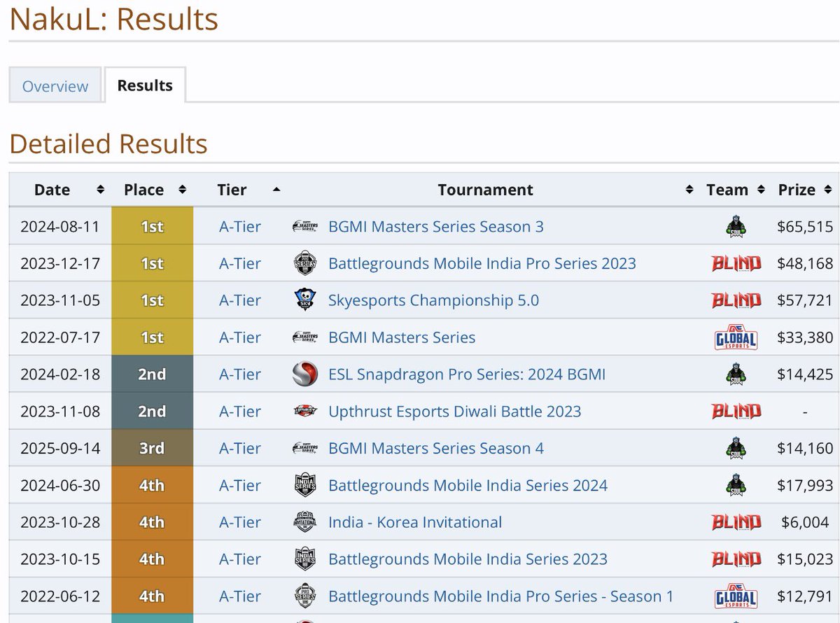Open Battlegrounds Mobile India Pro Series - Season 1

tap(500, 596)
